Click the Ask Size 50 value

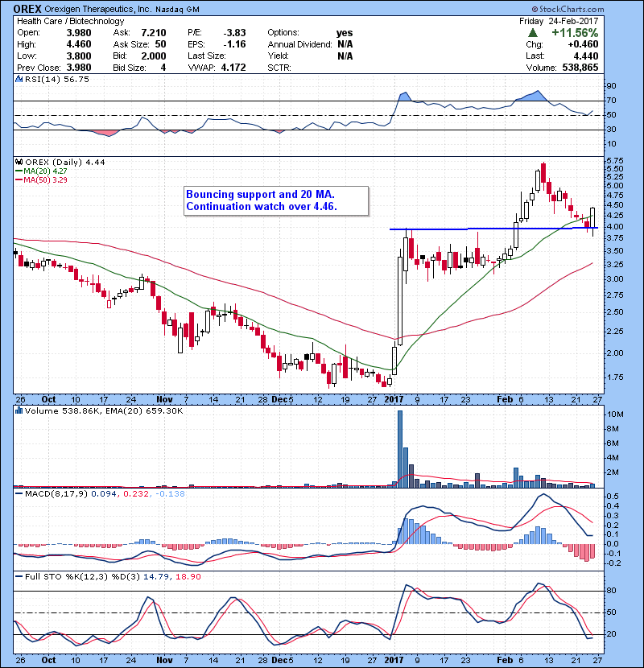(x=161, y=44)
